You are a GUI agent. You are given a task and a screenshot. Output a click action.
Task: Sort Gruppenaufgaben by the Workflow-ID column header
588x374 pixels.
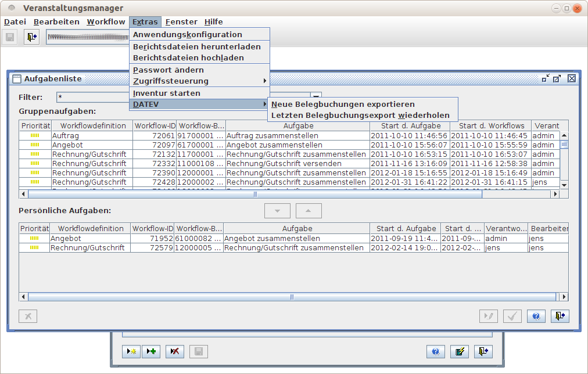pos(154,125)
